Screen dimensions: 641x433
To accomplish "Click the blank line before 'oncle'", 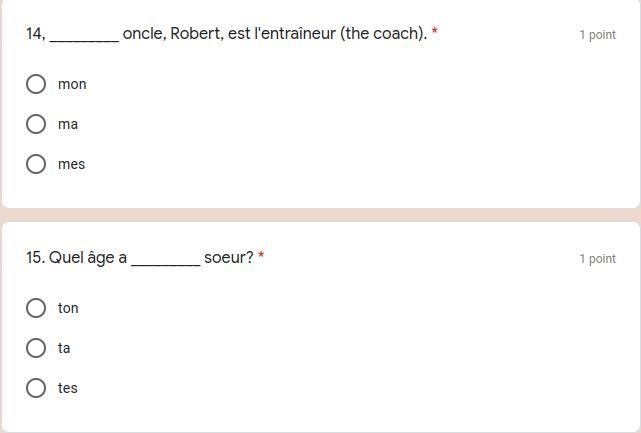I will click(84, 38).
